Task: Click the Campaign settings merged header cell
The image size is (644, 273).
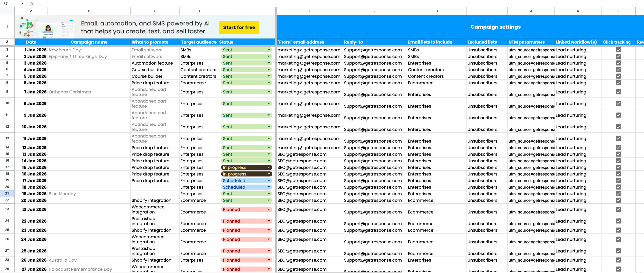Action: pos(495,27)
